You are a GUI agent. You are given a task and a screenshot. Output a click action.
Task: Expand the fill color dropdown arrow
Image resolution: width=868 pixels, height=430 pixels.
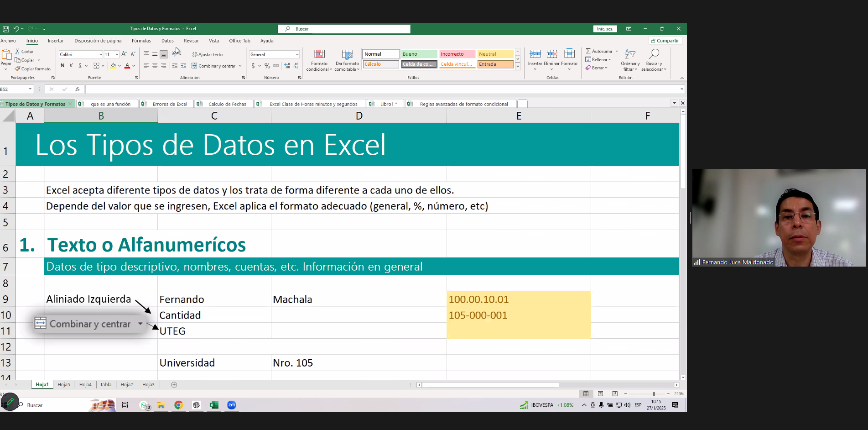pyautogui.click(x=120, y=66)
